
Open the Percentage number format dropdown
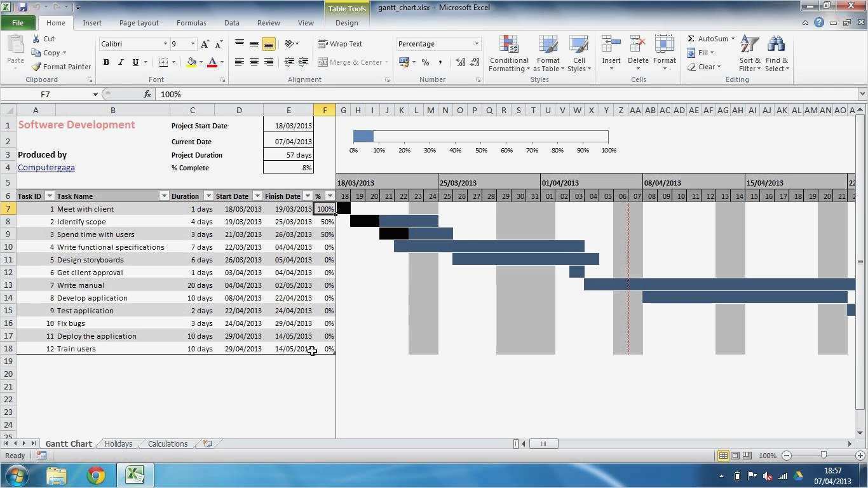click(476, 44)
